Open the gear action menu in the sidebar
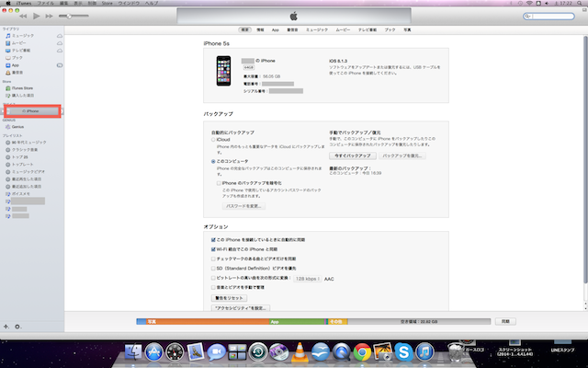The image size is (588, 368). [17, 327]
